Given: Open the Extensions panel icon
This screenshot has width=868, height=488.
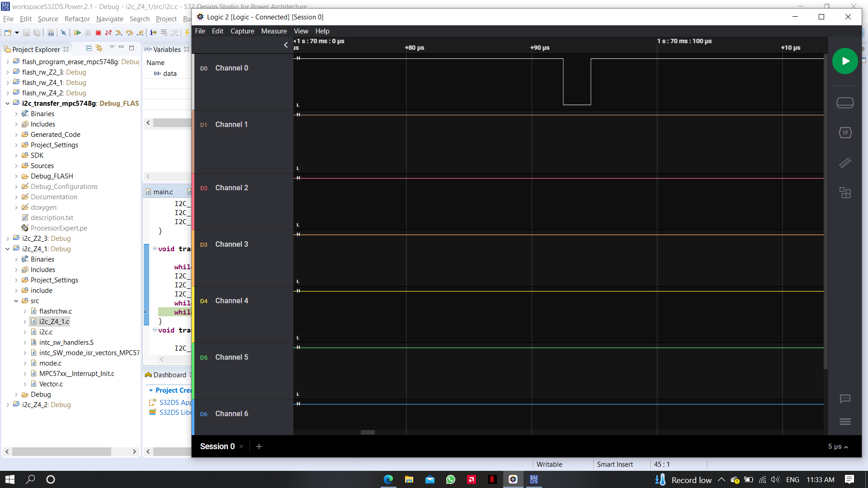Looking at the screenshot, I should pyautogui.click(x=844, y=193).
